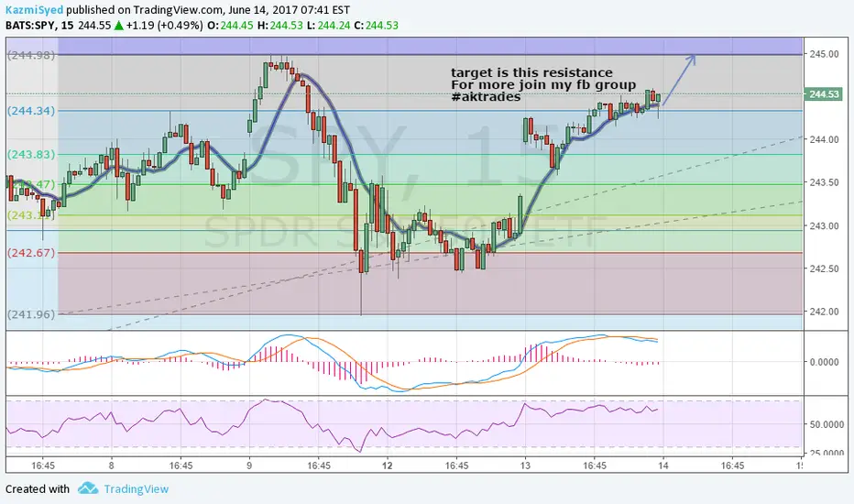854x504 pixels.
Task: Click the 'Created with' footer text
Action: pyautogui.click(x=38, y=488)
